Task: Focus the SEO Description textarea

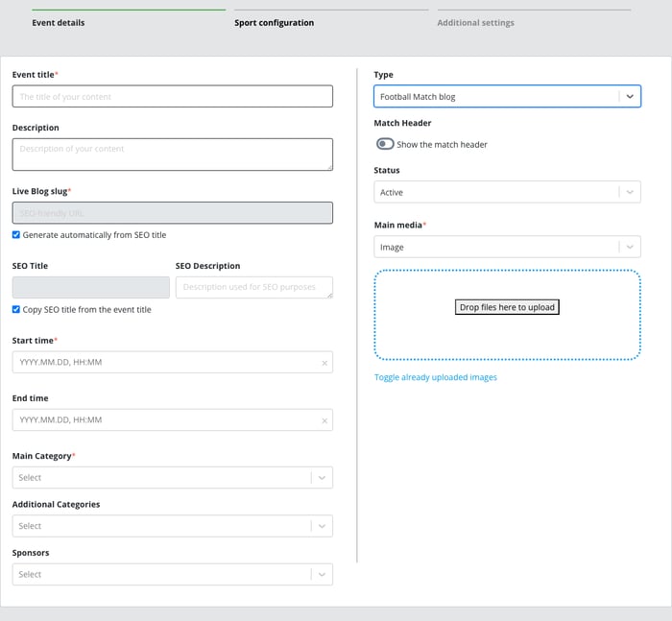Action: [x=254, y=287]
